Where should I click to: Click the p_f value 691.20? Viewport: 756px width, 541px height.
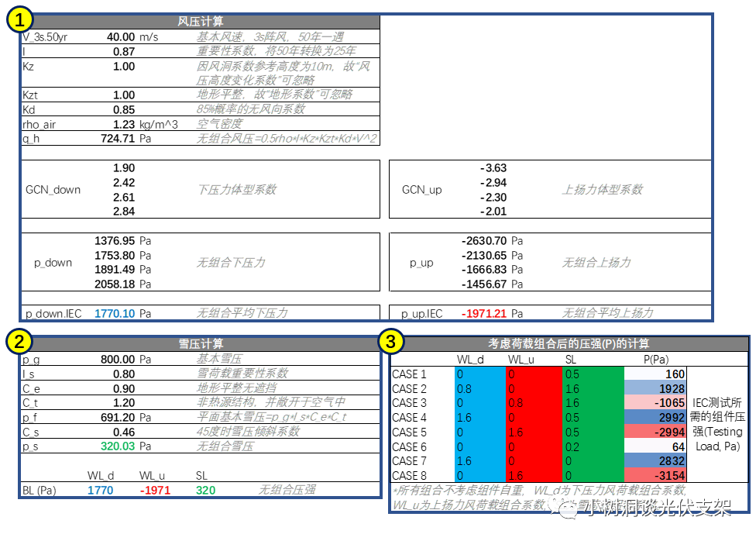click(x=118, y=418)
